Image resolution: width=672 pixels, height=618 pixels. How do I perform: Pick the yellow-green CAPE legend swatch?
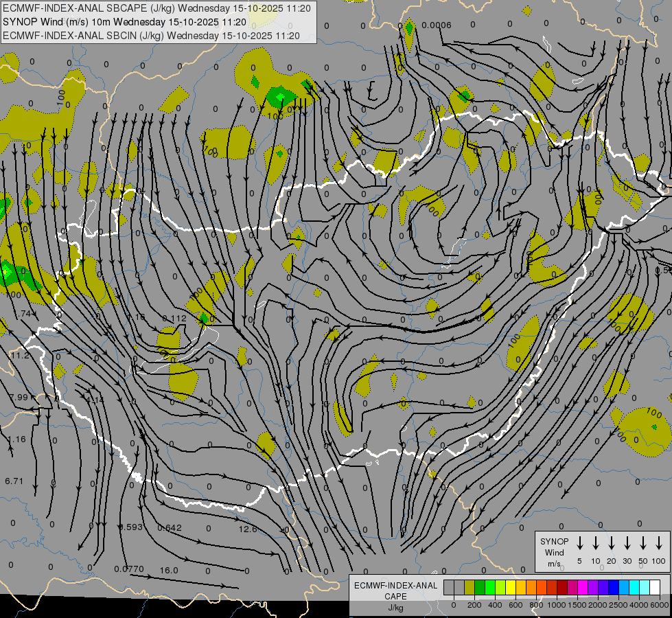500,588
